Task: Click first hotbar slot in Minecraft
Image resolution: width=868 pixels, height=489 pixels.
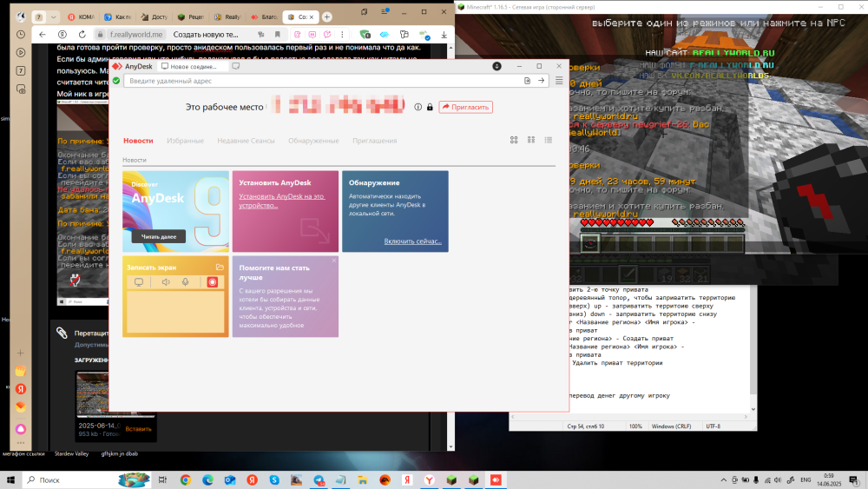Action: tap(590, 243)
